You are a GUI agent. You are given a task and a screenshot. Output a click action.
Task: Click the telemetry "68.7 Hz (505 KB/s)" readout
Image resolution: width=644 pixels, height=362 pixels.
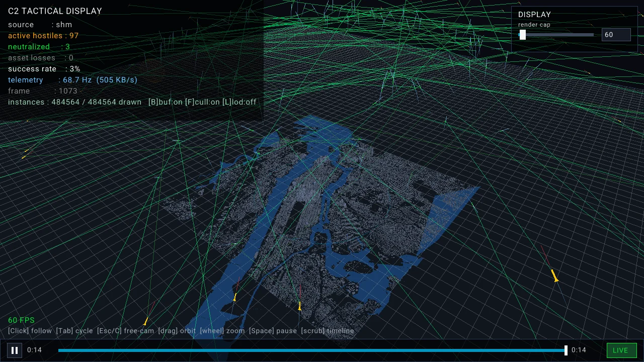tap(100, 80)
